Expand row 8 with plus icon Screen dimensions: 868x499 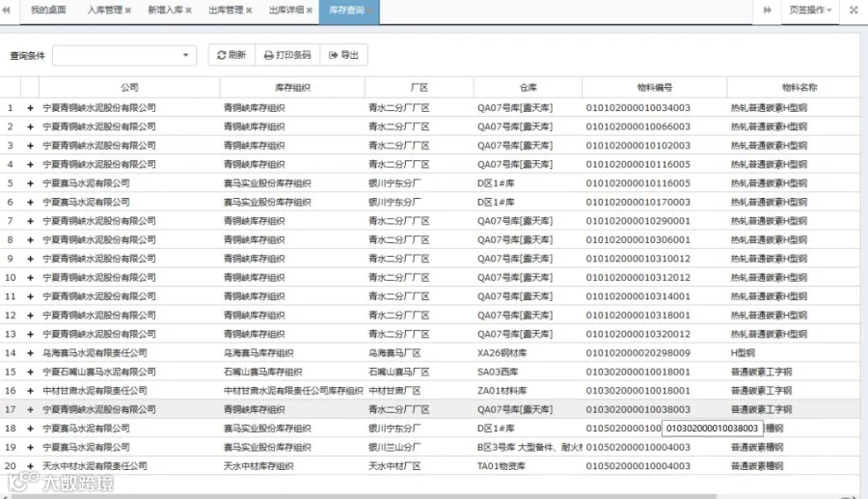pyautogui.click(x=30, y=239)
